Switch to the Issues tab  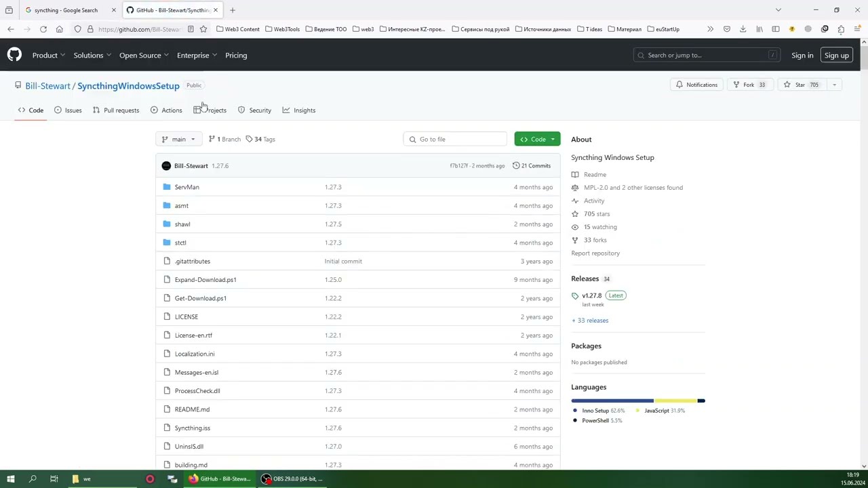click(x=68, y=110)
